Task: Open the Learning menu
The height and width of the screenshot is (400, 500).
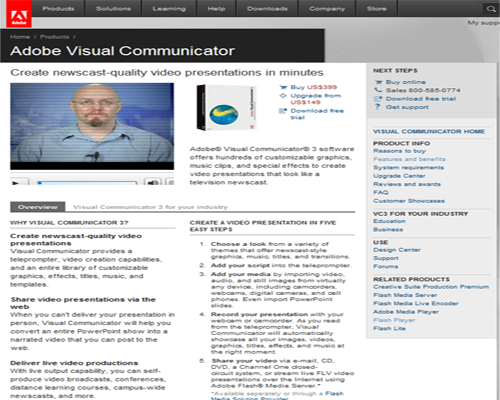Action: [169, 9]
